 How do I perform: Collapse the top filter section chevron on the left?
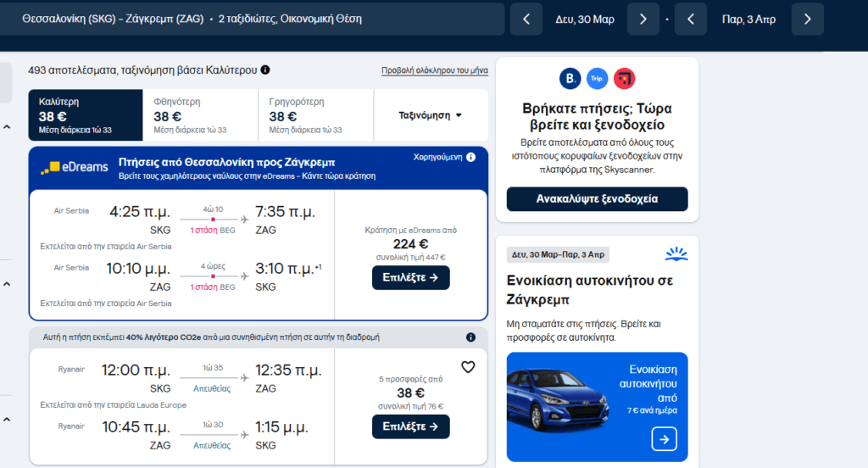pyautogui.click(x=7, y=127)
